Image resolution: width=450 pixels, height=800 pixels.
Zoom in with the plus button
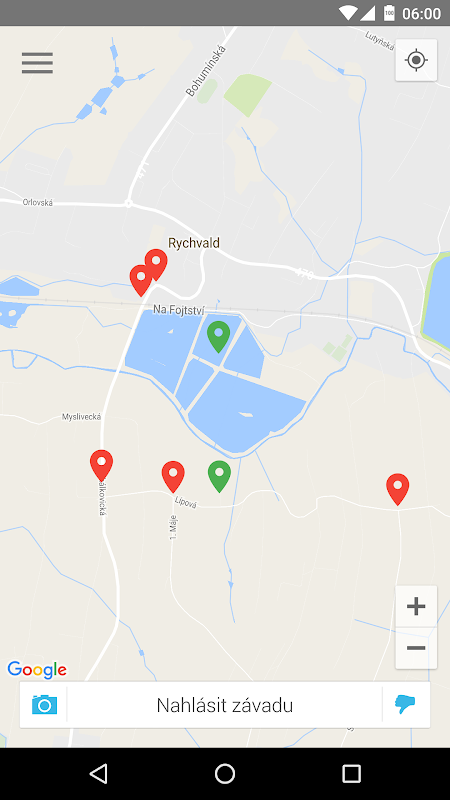coord(416,606)
